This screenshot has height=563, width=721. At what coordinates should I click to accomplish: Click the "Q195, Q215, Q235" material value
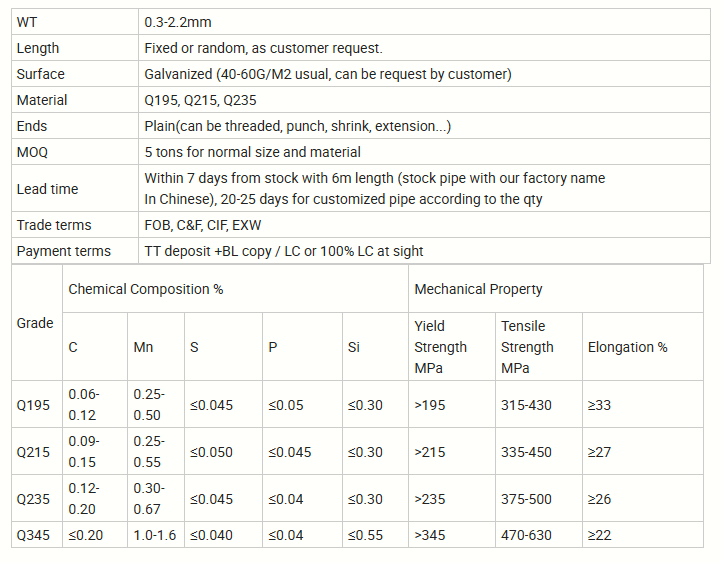(200, 100)
